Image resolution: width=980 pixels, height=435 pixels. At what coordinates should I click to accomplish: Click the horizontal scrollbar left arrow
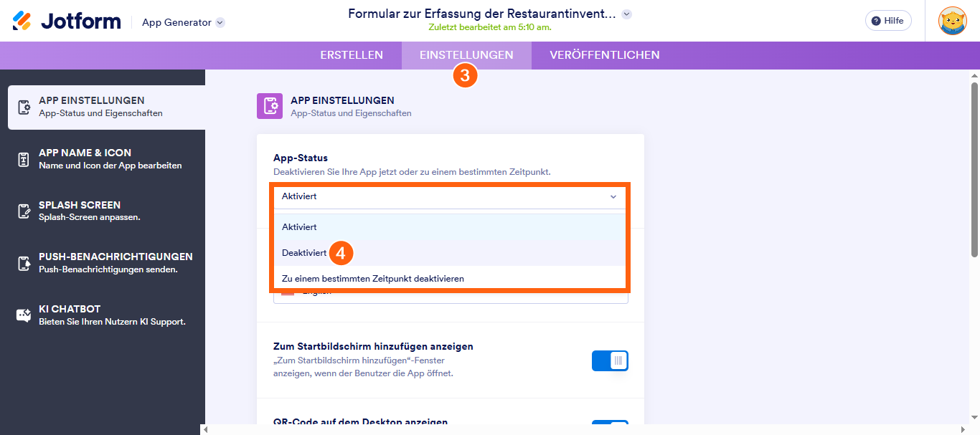(207, 430)
